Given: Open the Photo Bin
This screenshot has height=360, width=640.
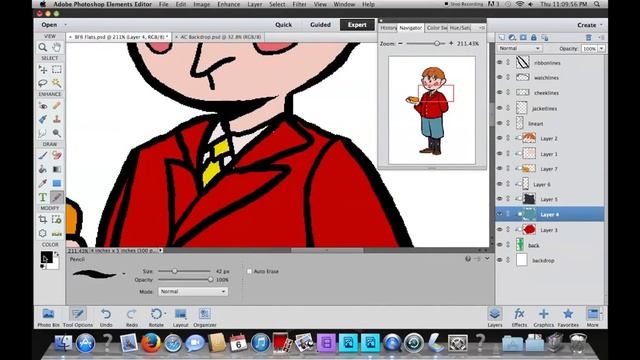Looking at the screenshot, I should [48, 317].
